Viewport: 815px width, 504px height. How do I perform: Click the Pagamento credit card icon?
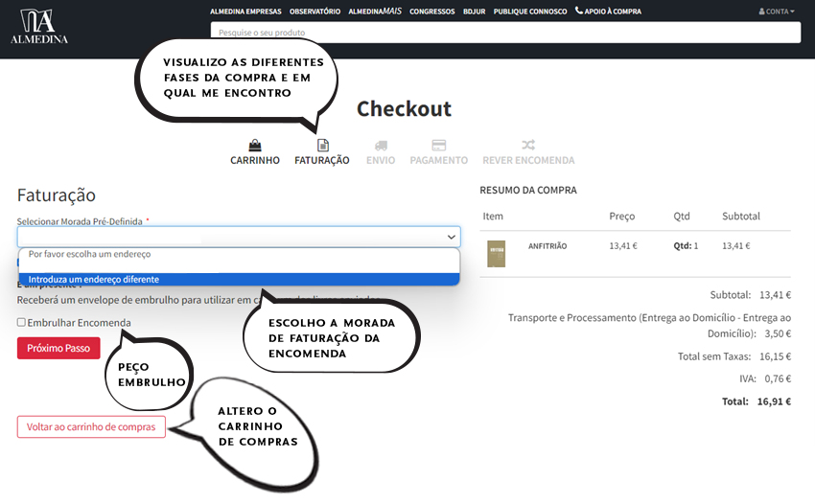coord(438,146)
